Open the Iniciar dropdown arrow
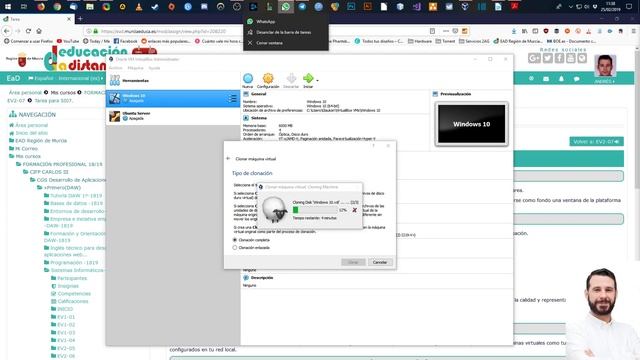Image resolution: width=640 pixels, height=360 pixels. [318, 80]
